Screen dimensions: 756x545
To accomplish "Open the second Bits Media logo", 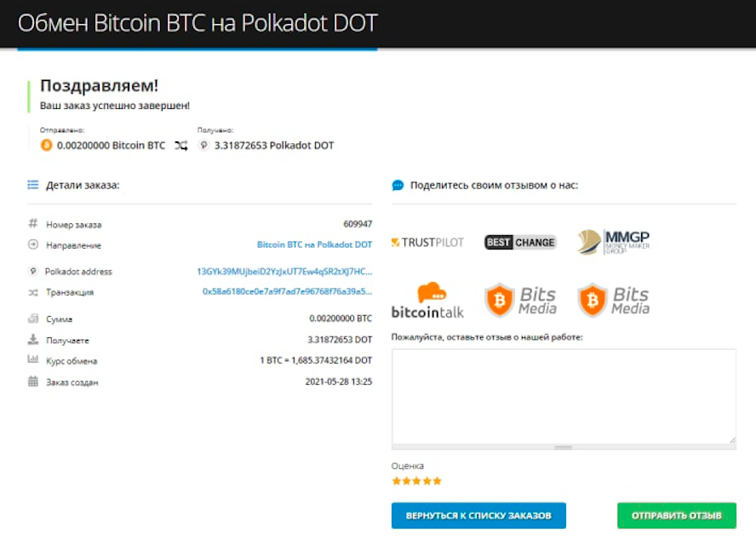I will (613, 301).
